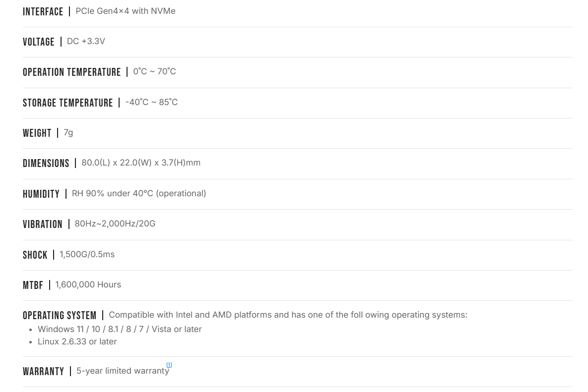Image resolution: width=588 pixels, height=392 pixels.
Task: Click the VIBRATION value '80Hz~2,000Hz/20G'
Action: (x=115, y=224)
